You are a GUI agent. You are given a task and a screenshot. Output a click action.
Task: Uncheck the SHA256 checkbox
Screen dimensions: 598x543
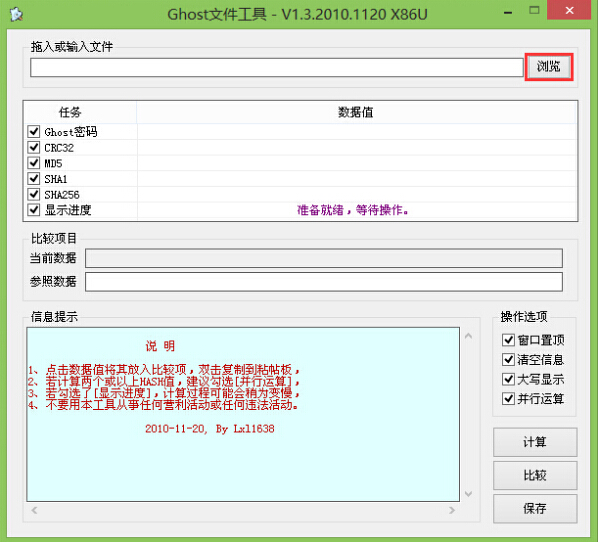click(x=34, y=194)
